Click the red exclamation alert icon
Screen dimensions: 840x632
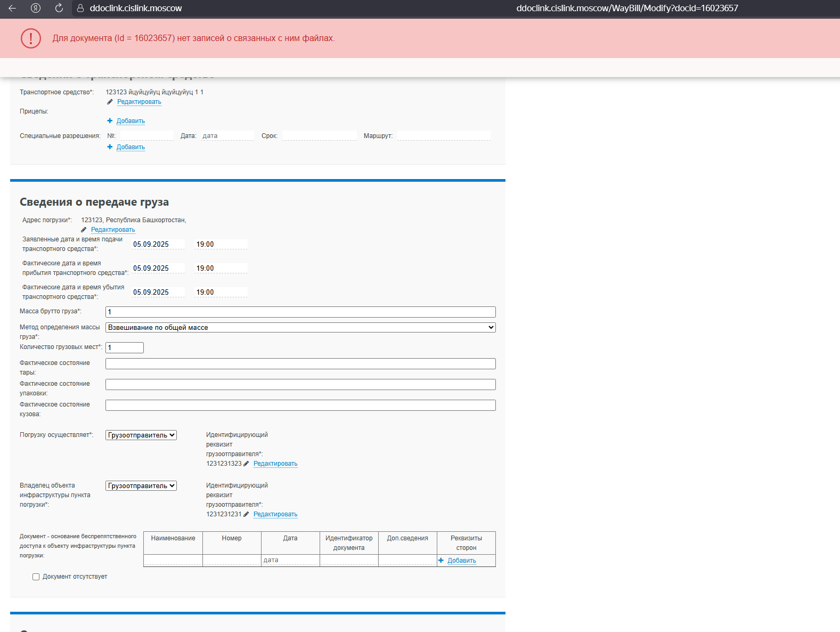tap(31, 38)
